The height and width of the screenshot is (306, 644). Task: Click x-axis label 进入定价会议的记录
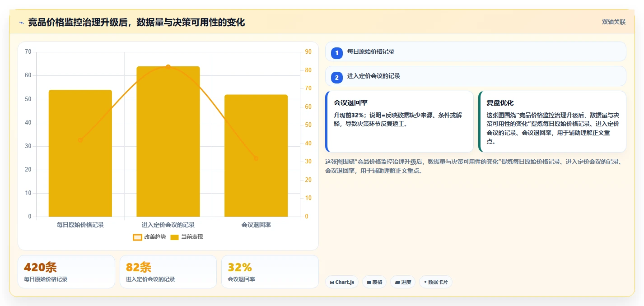168,224
